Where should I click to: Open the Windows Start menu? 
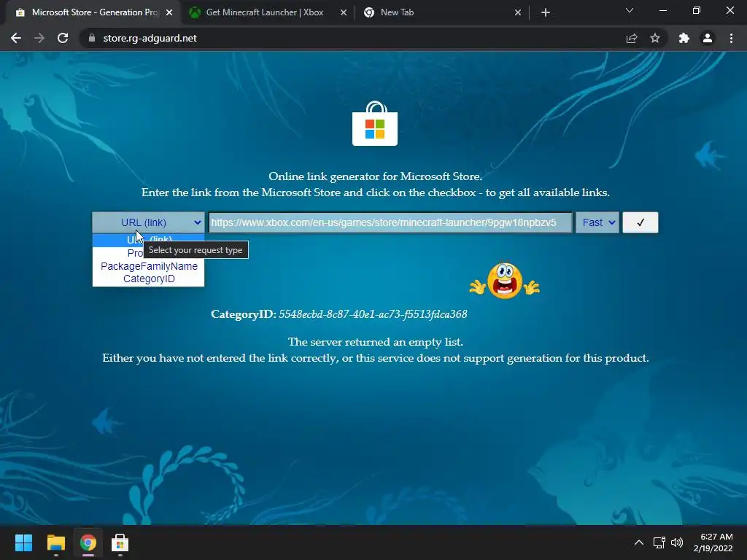point(23,542)
